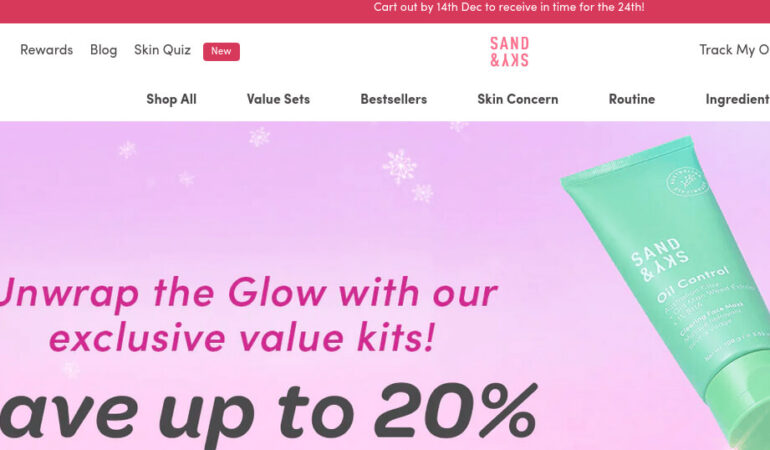Expand the Routine menu

point(632,99)
